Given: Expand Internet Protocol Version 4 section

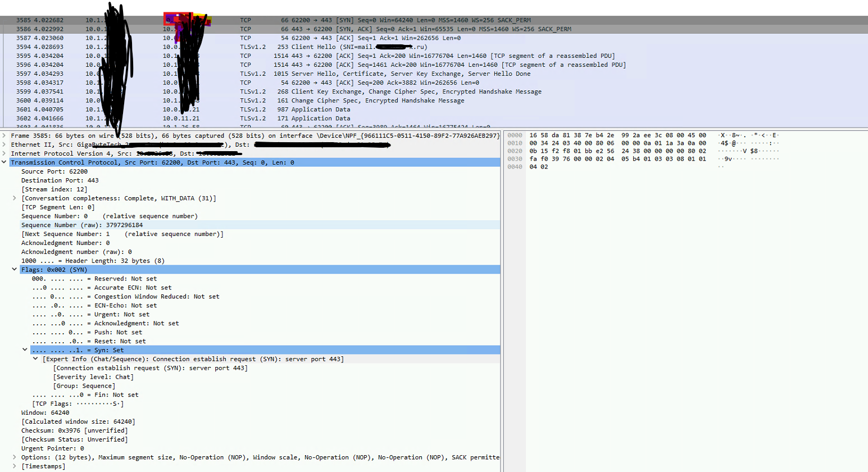Looking at the screenshot, I should (x=4, y=153).
